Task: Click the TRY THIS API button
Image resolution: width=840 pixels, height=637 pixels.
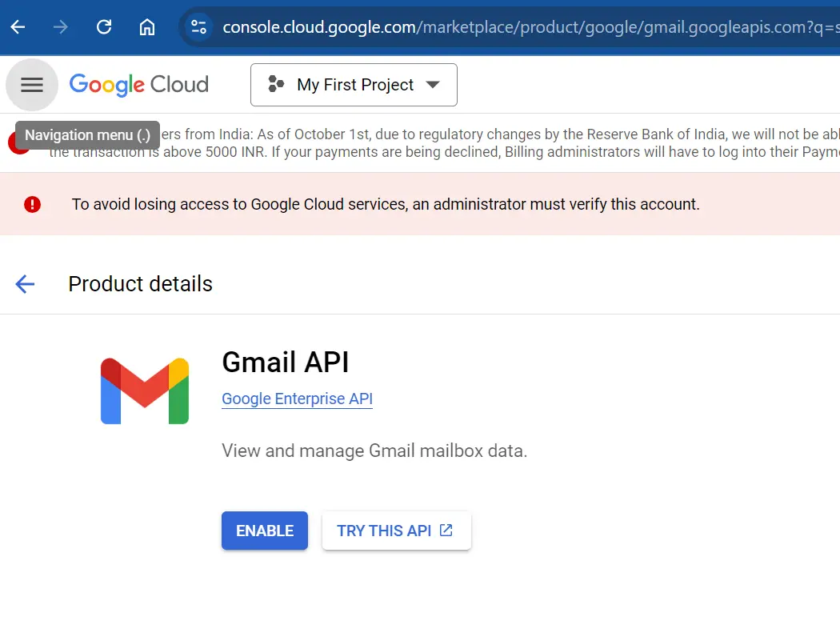Action: tap(397, 531)
